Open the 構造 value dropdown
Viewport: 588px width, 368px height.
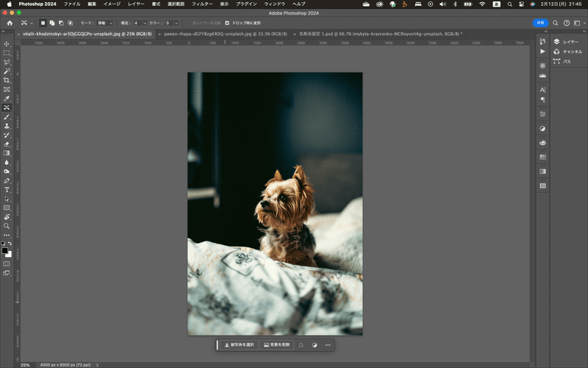[x=144, y=23]
